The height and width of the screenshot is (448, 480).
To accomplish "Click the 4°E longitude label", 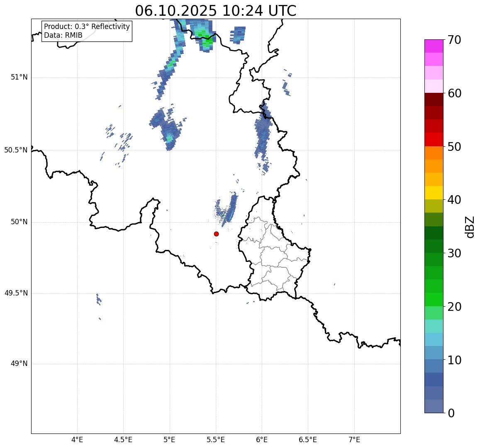I will (x=78, y=440).
